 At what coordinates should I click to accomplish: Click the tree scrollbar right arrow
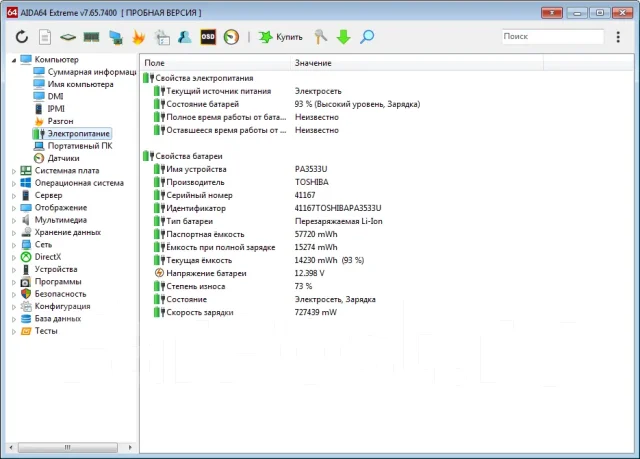pos(130,447)
